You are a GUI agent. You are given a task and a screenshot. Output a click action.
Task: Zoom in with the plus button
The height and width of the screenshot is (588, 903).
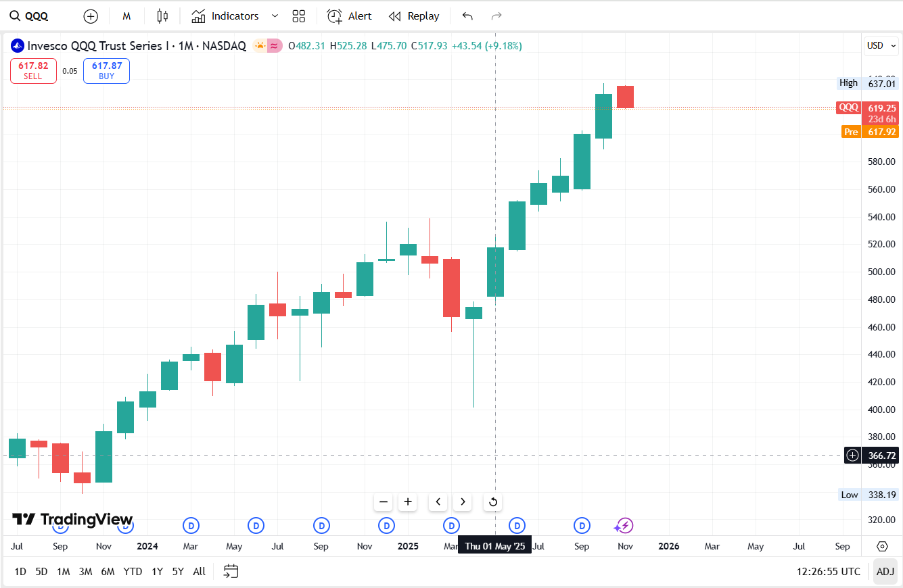tap(408, 501)
